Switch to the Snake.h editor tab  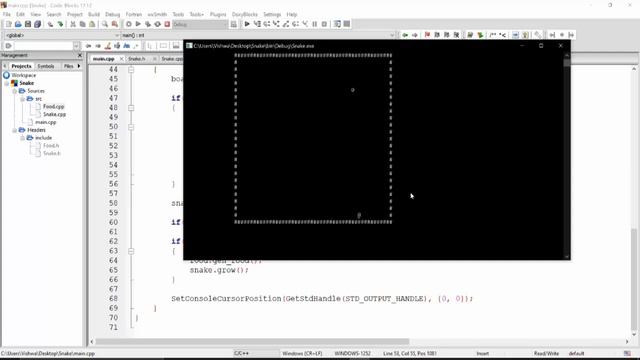point(137,59)
